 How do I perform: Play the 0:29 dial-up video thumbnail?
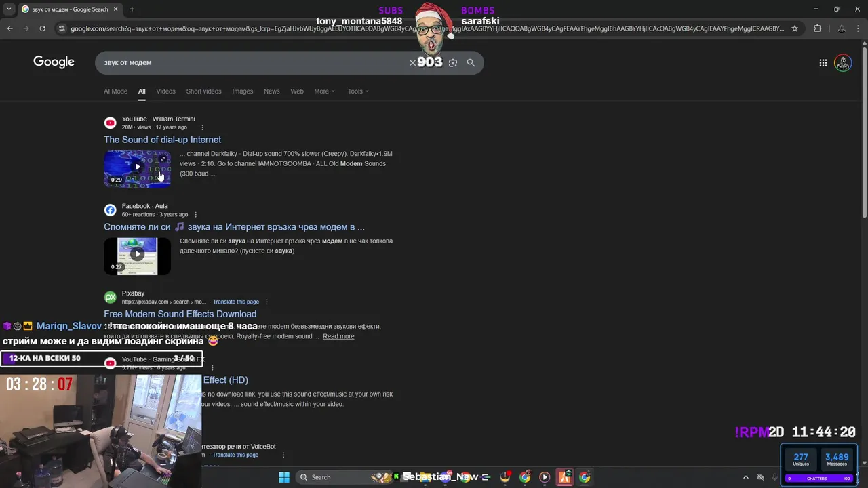pyautogui.click(x=137, y=168)
